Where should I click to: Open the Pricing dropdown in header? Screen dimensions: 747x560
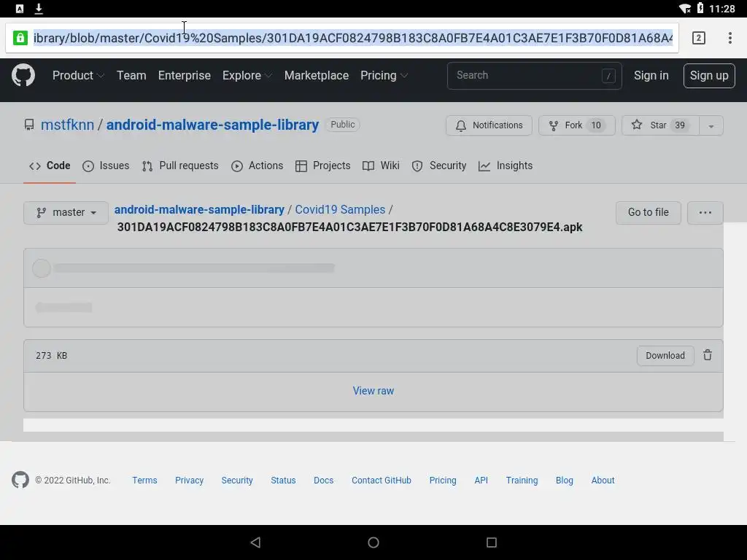(384, 75)
